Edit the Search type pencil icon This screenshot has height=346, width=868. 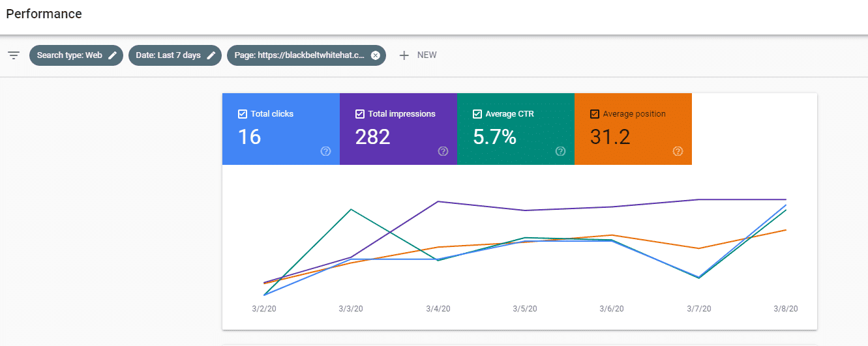113,55
